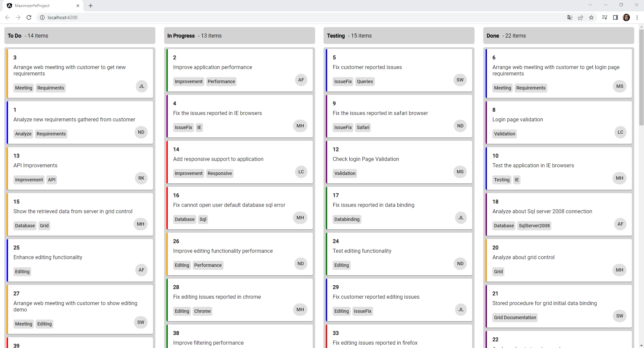Click the share icon in the browser toolbar
644x348 pixels.
tap(581, 17)
